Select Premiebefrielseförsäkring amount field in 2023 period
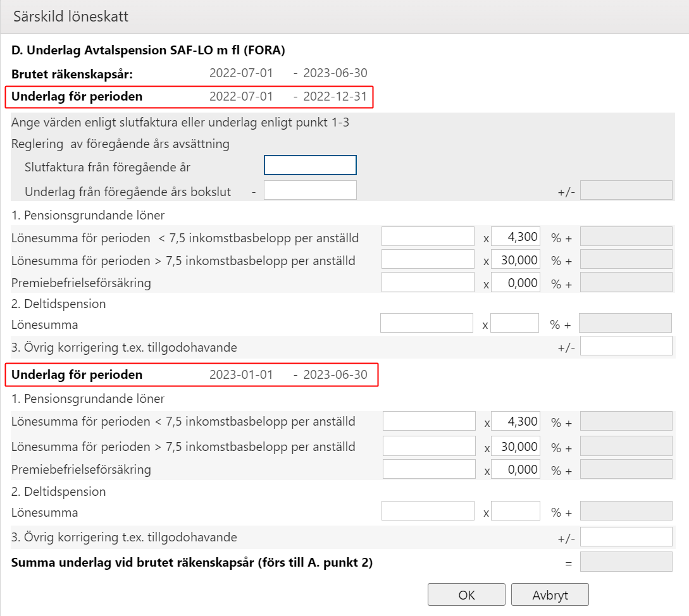This screenshot has width=689, height=616. click(430, 469)
